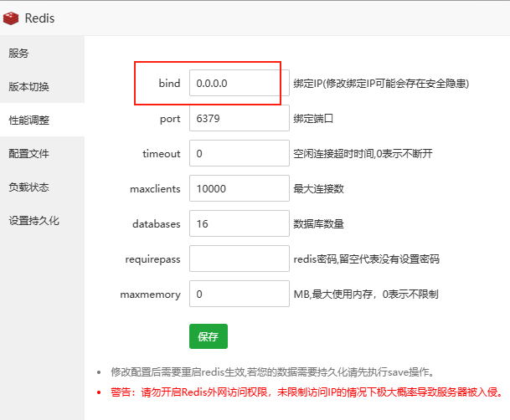This screenshot has height=420, width=510.
Task: Click the Redis title text
Action: pyautogui.click(x=39, y=18)
